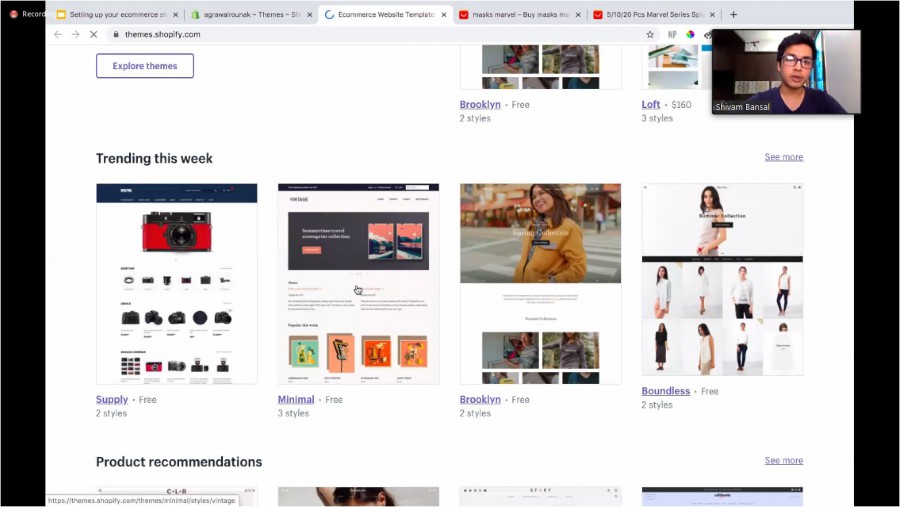
Task: Close the masks marvel tab
Action: pos(578,15)
